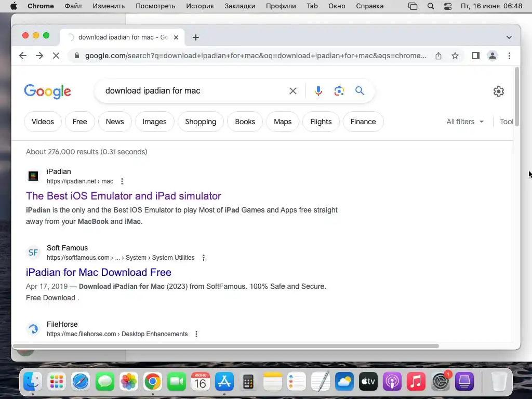532x399 pixels.
Task: Open more options for FileHorse result
Action: click(196, 334)
